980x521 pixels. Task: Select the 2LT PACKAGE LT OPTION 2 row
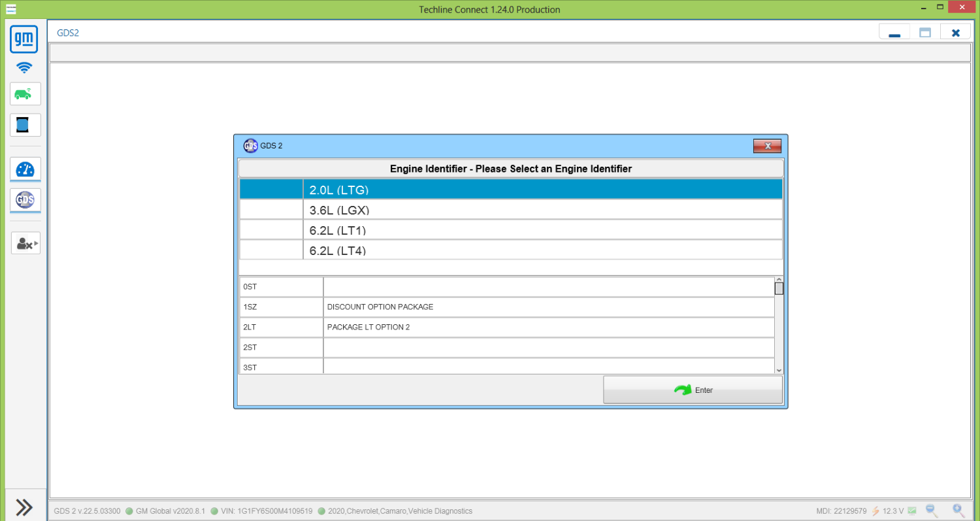pos(507,328)
